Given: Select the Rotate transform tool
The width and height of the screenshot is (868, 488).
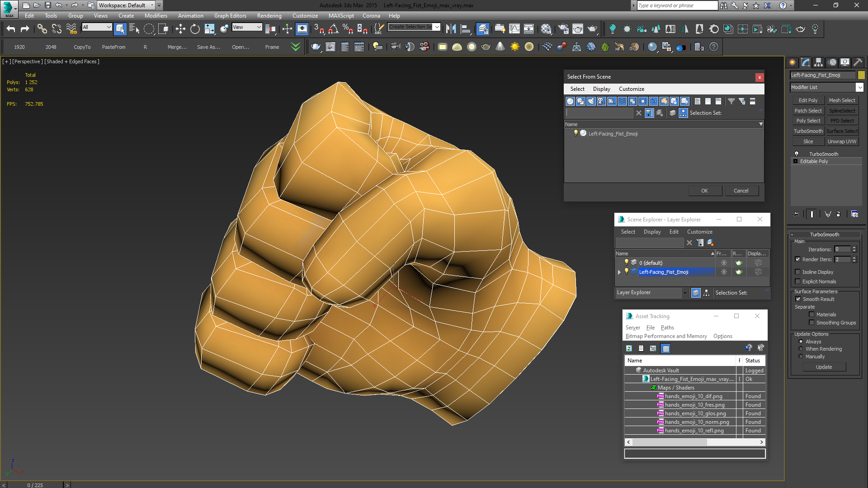Looking at the screenshot, I should pyautogui.click(x=195, y=29).
